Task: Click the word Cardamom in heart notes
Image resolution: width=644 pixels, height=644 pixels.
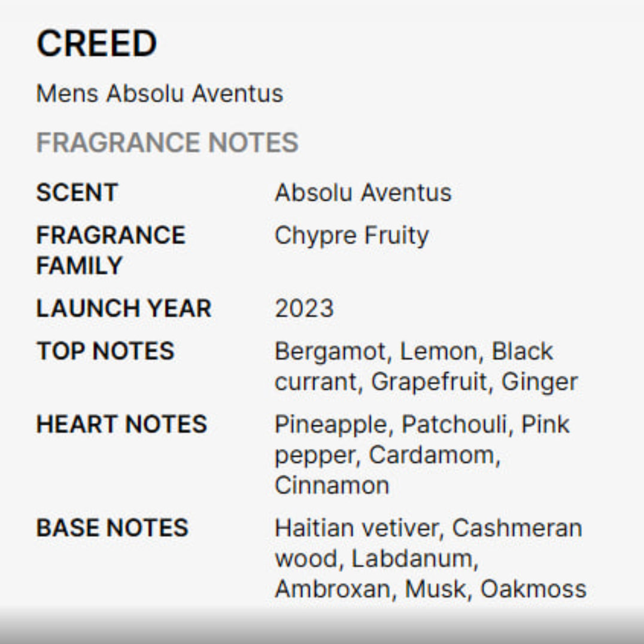Action: tap(431, 455)
